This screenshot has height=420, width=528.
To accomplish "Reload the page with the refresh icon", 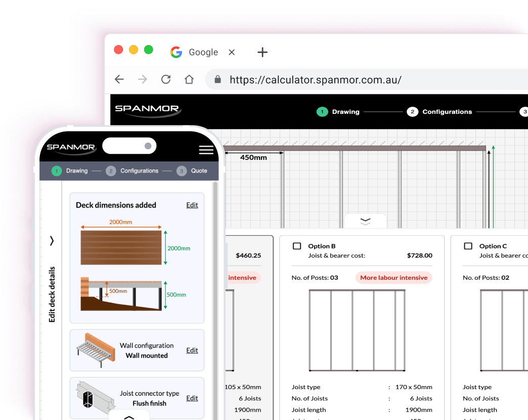I will click(x=166, y=79).
